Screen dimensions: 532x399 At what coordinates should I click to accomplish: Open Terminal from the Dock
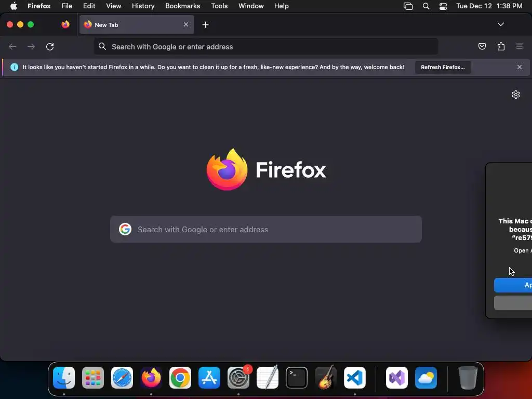click(x=297, y=378)
